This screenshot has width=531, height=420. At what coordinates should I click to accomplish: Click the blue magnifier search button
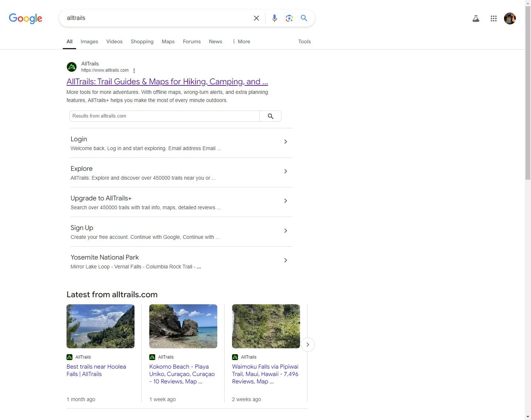click(304, 18)
